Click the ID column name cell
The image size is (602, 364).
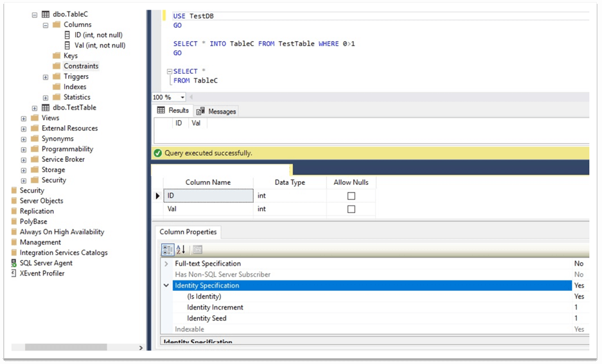tap(208, 196)
